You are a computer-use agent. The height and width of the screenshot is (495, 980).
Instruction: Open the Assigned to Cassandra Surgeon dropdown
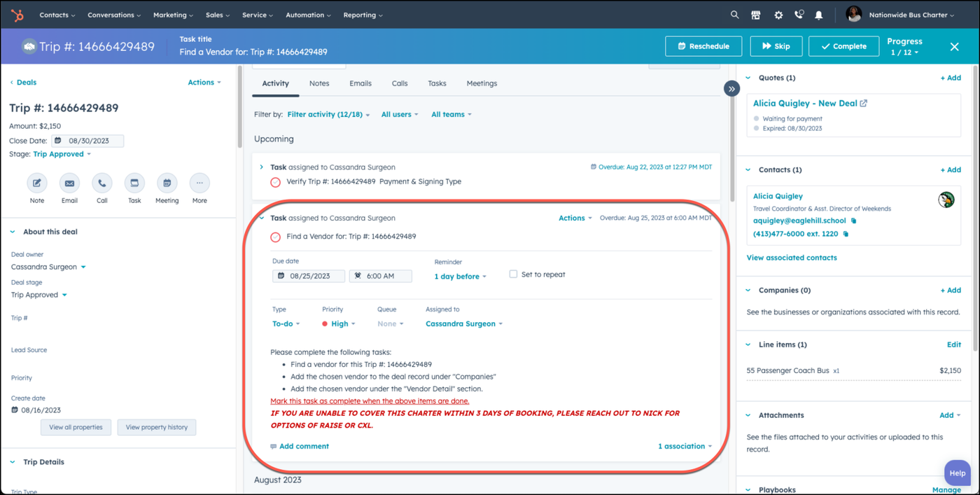pyautogui.click(x=464, y=324)
